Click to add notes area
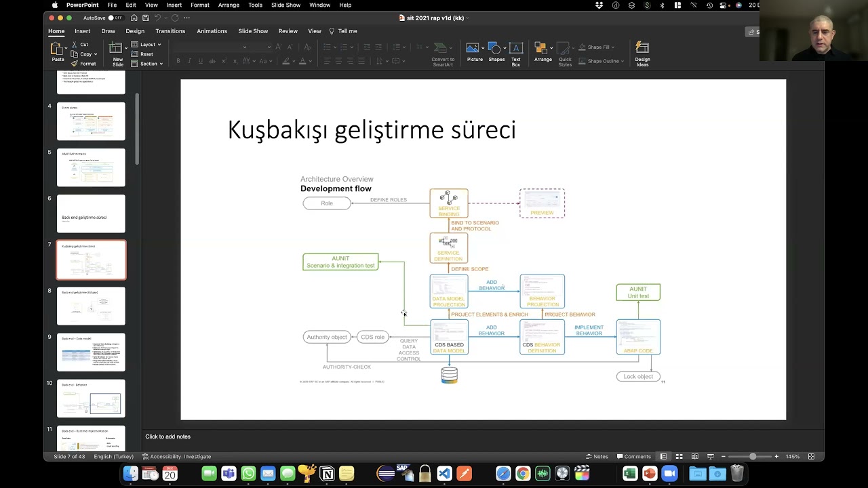This screenshot has height=488, width=868. (x=167, y=436)
